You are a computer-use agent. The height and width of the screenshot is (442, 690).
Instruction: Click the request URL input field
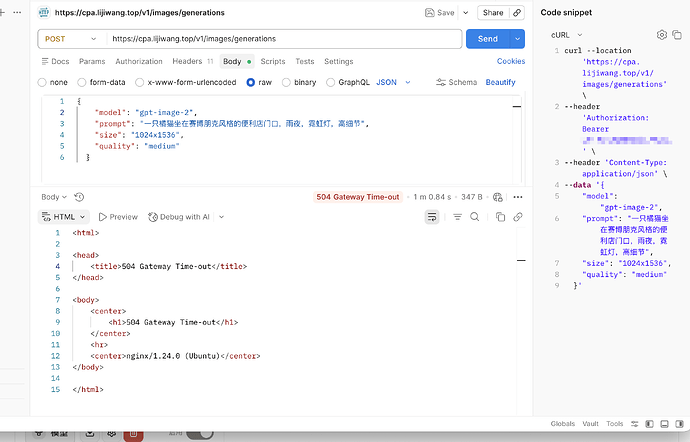coord(284,39)
